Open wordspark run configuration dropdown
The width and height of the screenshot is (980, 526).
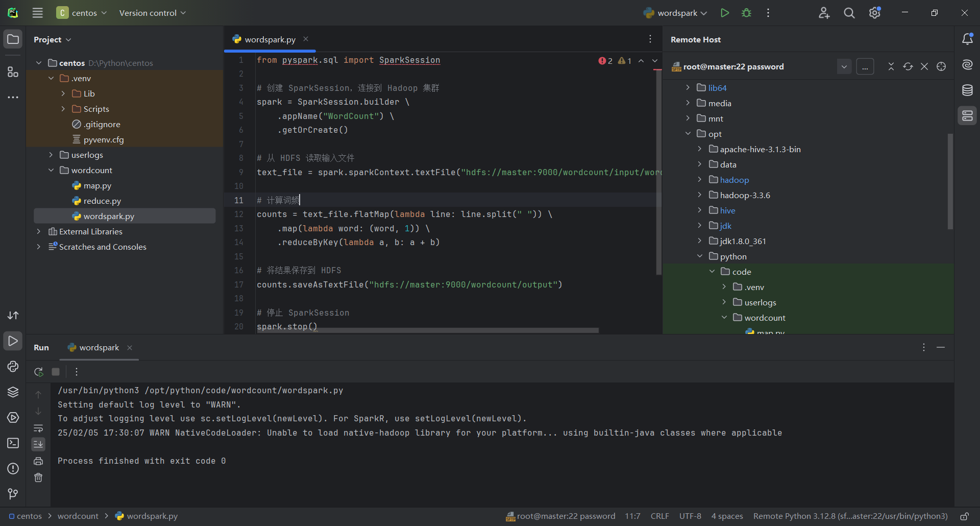point(675,13)
